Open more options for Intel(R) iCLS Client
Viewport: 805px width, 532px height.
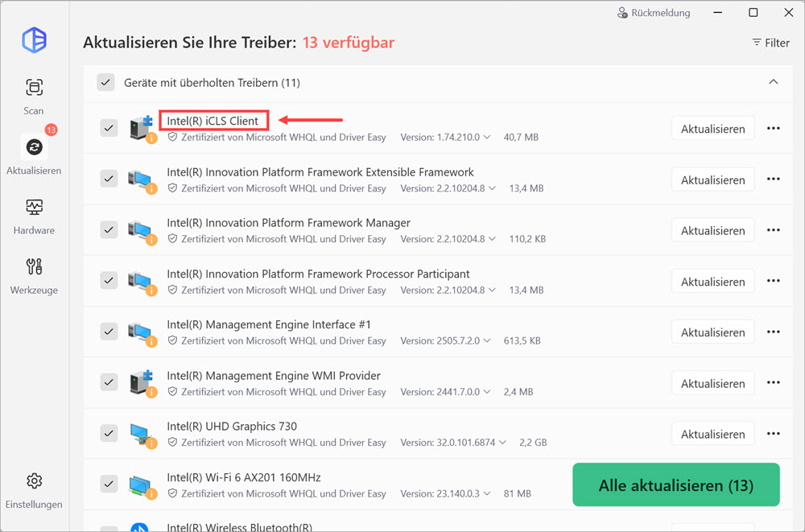tap(773, 129)
